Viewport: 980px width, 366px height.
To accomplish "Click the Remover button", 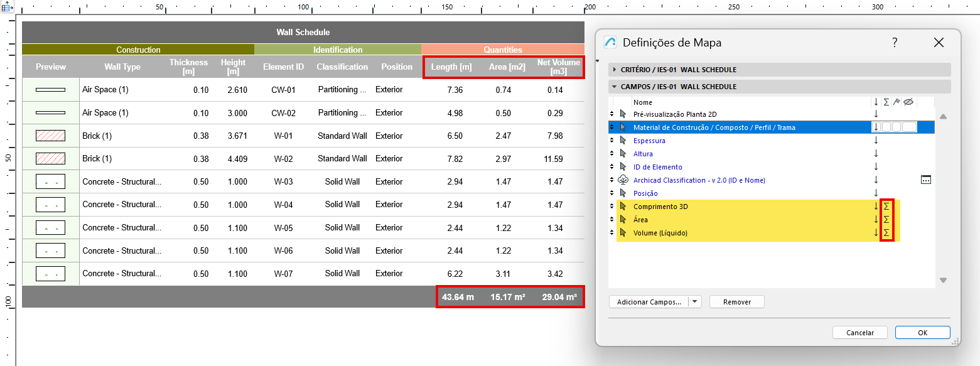I will [736, 302].
